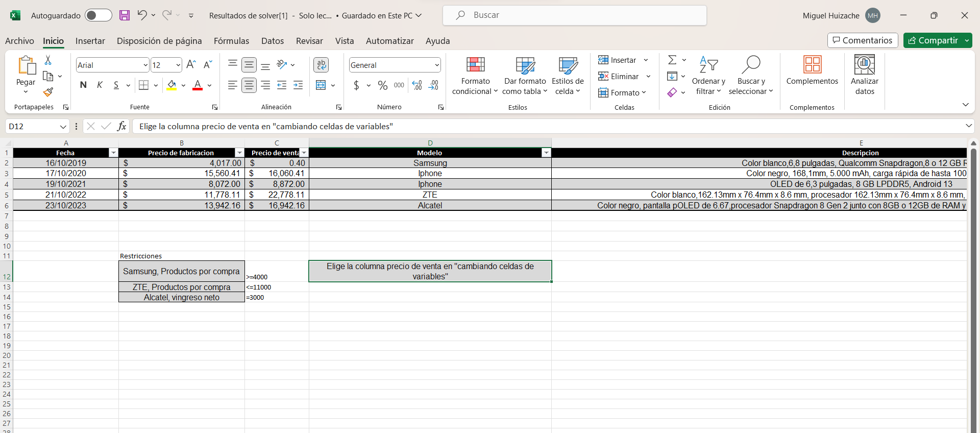980x433 pixels.
Task: Click the Copy icon in Portapapeles
Action: tap(48, 76)
